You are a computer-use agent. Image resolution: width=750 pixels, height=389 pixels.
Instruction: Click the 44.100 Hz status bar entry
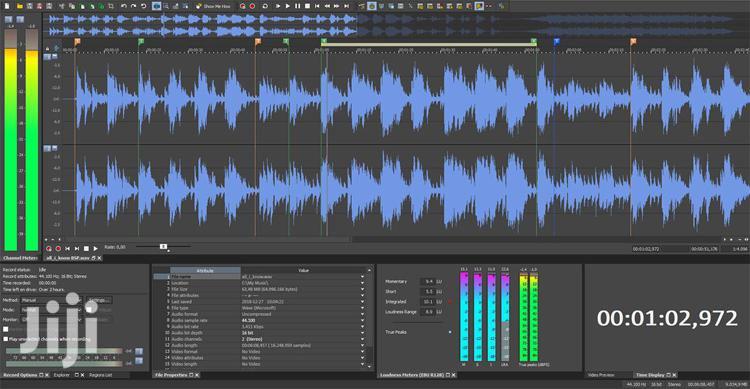pos(635,385)
